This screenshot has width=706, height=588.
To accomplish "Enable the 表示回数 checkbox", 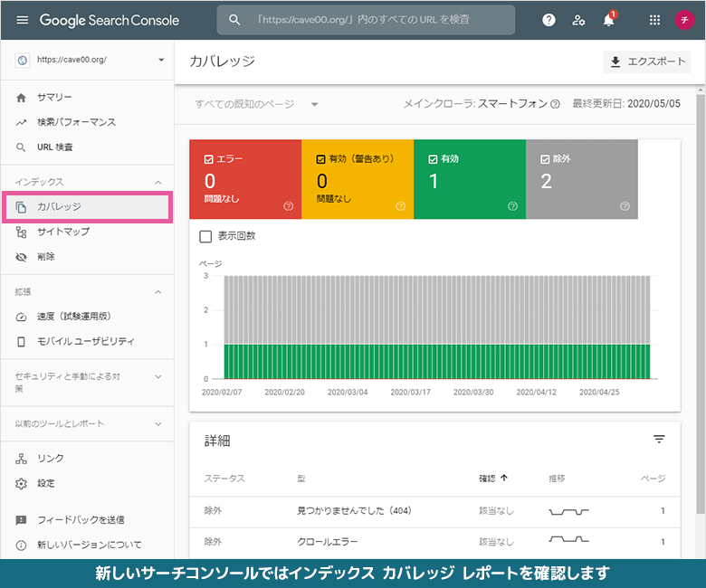I will (x=205, y=236).
